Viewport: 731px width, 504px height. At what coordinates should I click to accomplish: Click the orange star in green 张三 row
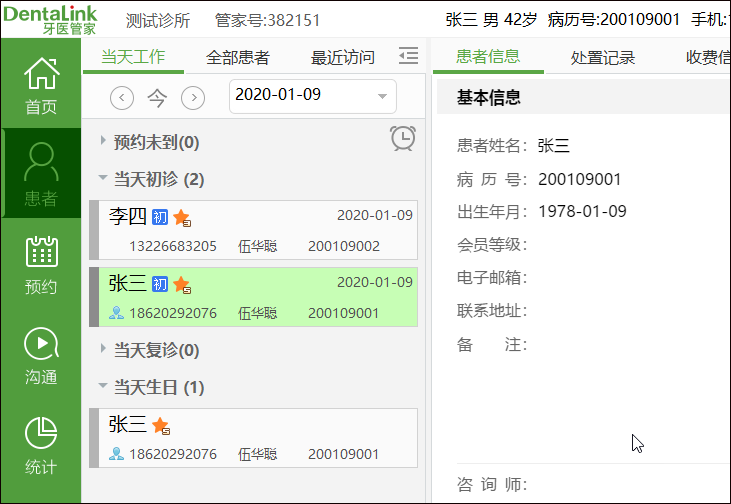click(181, 284)
